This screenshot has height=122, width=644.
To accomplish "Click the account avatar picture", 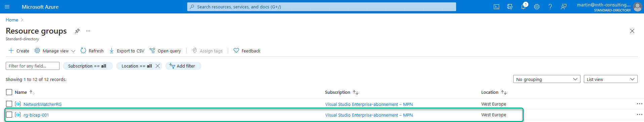I will pos(638,7).
